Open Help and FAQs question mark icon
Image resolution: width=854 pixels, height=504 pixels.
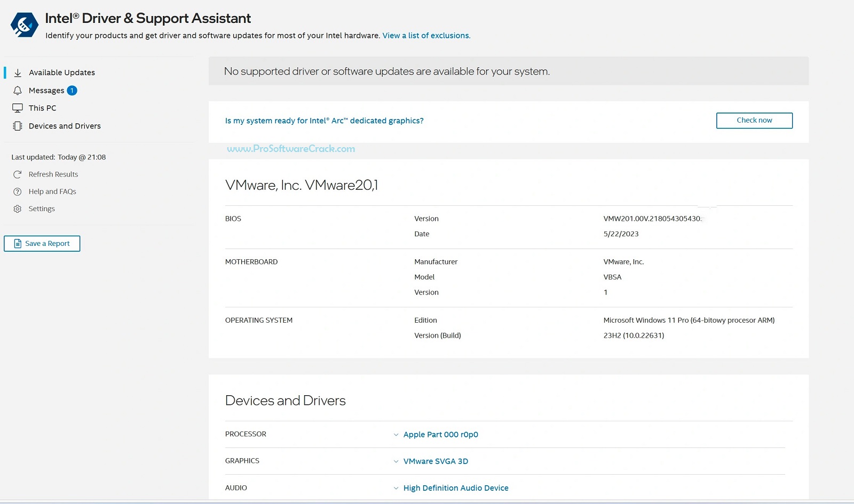(x=18, y=191)
